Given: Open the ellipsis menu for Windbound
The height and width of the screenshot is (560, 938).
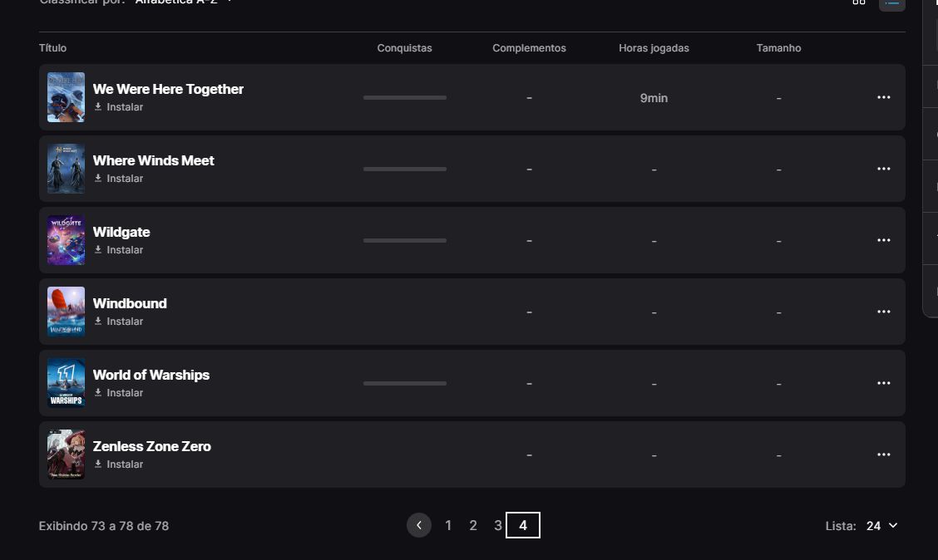Looking at the screenshot, I should pos(884,312).
